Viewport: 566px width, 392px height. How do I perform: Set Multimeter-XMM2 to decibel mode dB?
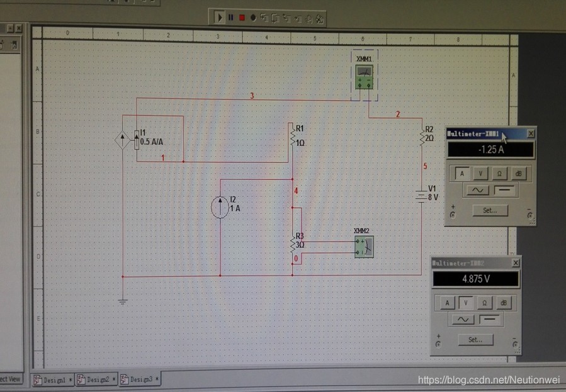coord(504,303)
